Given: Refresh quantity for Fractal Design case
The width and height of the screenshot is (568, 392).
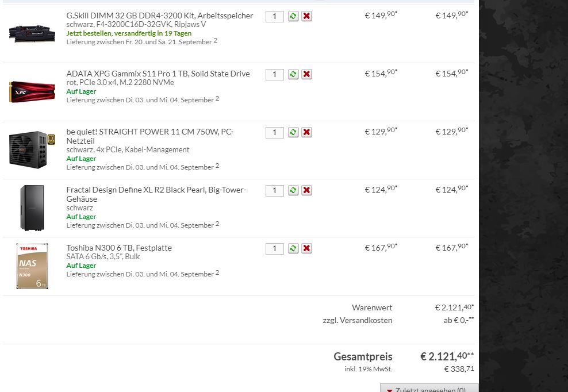Looking at the screenshot, I should point(293,190).
